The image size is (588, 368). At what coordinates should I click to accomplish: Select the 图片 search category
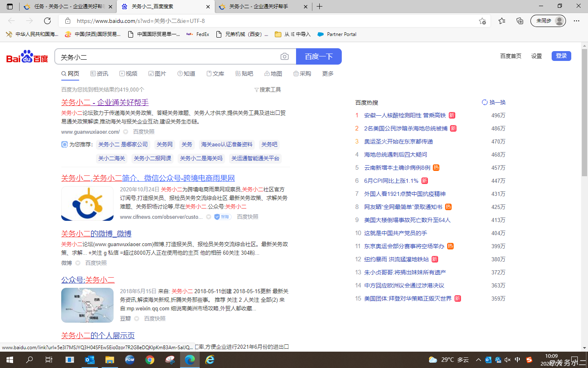tap(157, 74)
